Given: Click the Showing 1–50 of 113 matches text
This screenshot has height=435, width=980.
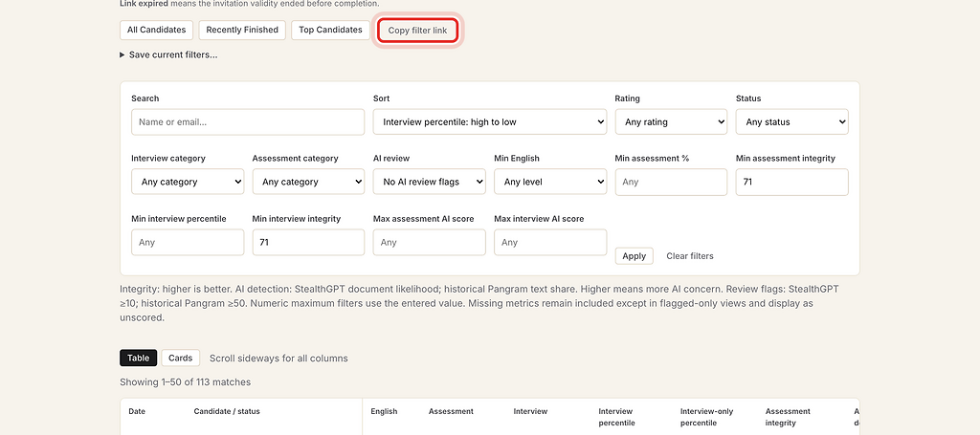Looking at the screenshot, I should click(x=185, y=382).
